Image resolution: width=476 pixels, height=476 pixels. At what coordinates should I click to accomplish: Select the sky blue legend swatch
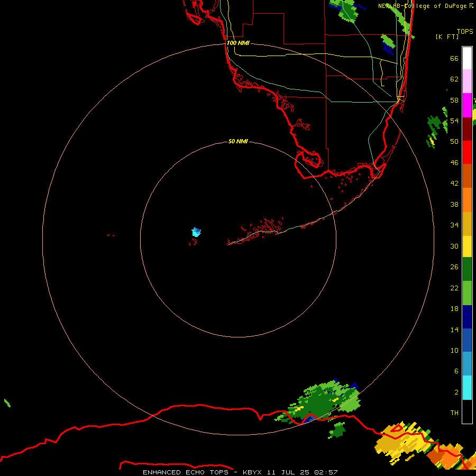click(467, 364)
